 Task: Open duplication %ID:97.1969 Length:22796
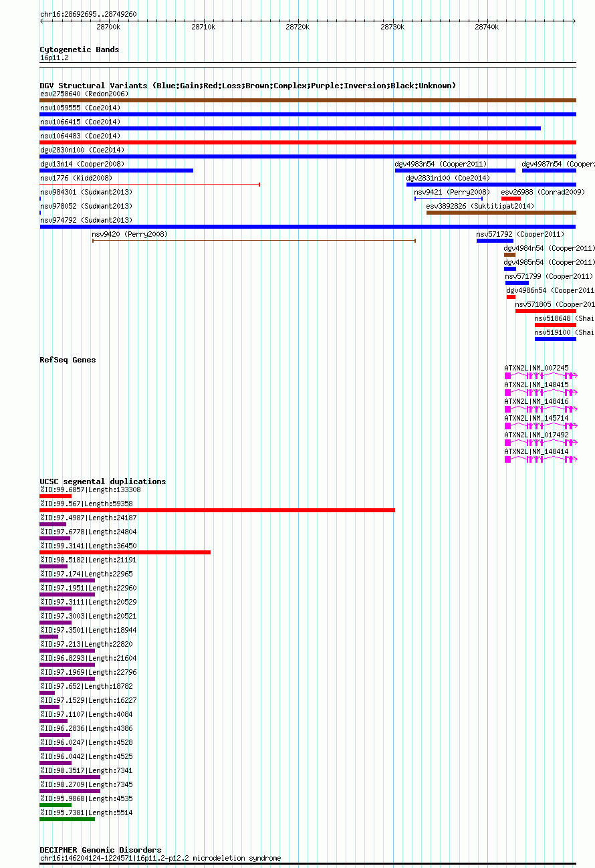coord(67,679)
